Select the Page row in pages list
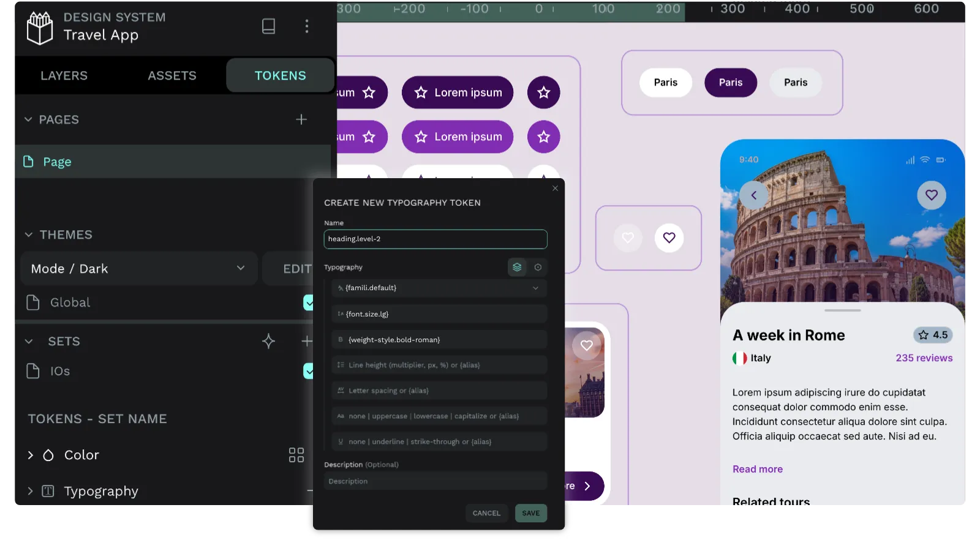The image size is (980, 551). tap(173, 162)
